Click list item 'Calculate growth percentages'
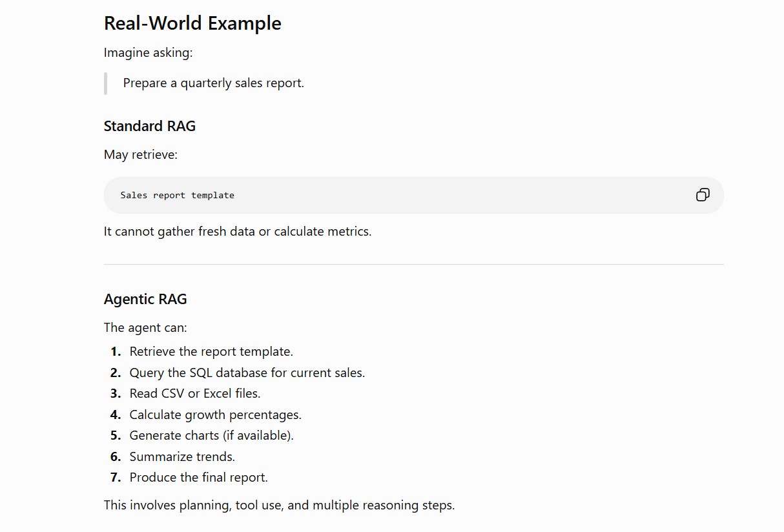The width and height of the screenshot is (784, 532). point(216,414)
